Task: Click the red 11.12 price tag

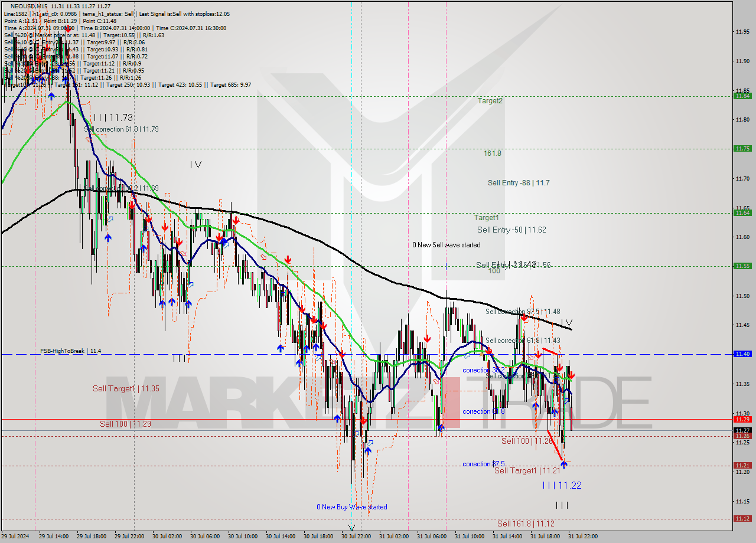Action: (742, 518)
